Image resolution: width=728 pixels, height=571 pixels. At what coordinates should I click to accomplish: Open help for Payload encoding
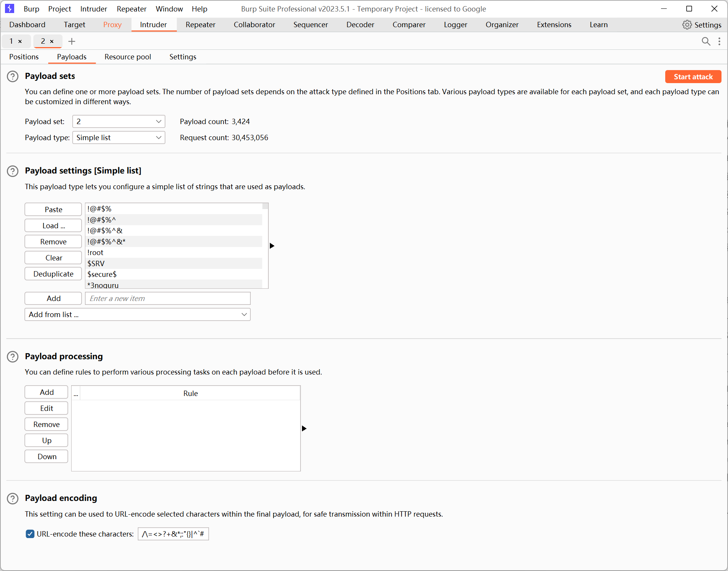pos(13,499)
